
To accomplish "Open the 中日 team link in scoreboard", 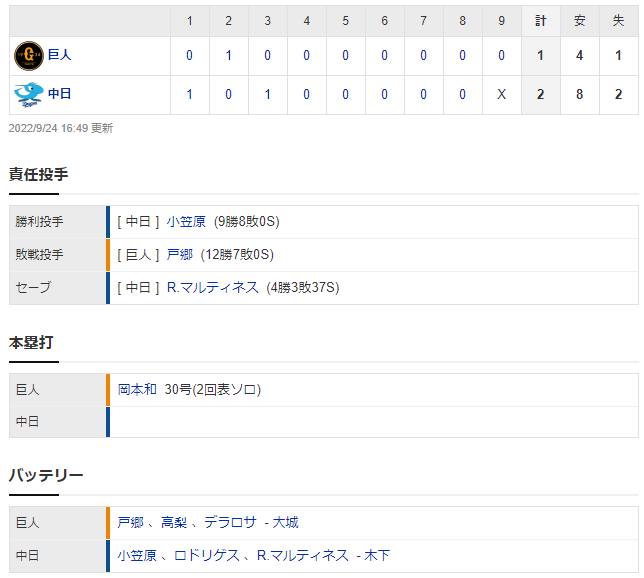I will click(x=60, y=94).
